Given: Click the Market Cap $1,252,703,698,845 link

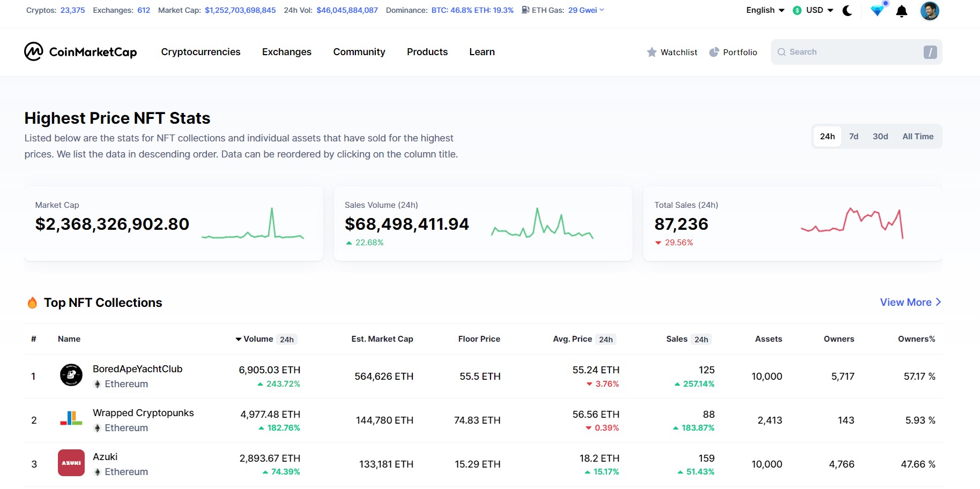Looking at the screenshot, I should click(x=240, y=10).
